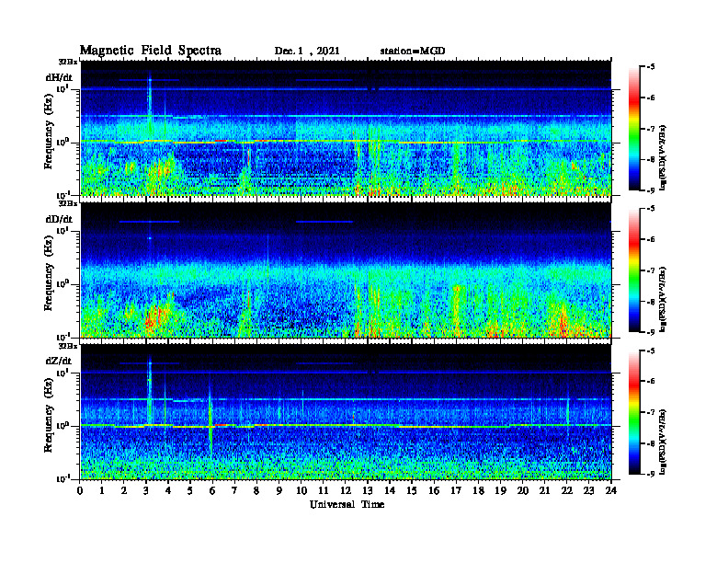Screen dimensions: 728x563
Task: Click the 'dD/dt' panel label
Action: 59,219
